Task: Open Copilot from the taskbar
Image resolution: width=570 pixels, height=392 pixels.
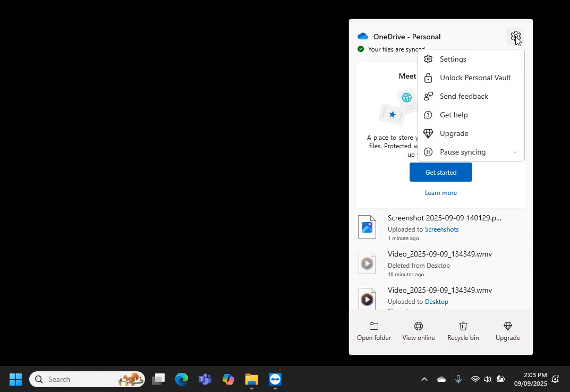Action: [x=228, y=379]
